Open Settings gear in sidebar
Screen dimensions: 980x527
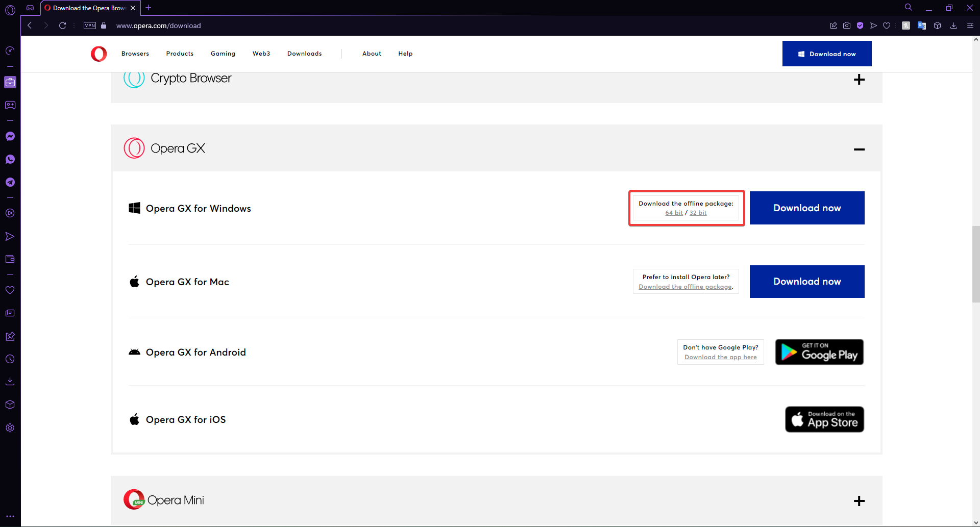[x=10, y=428]
